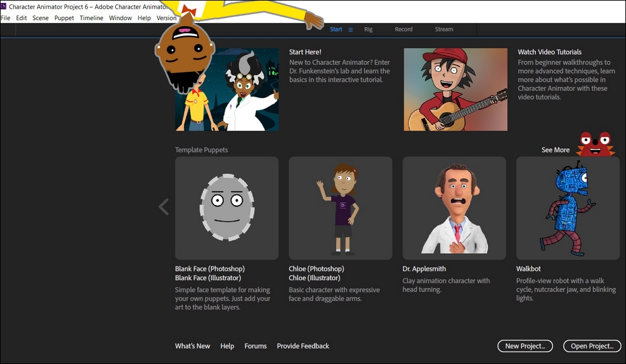
Task: Open the File menu
Action: (6, 18)
